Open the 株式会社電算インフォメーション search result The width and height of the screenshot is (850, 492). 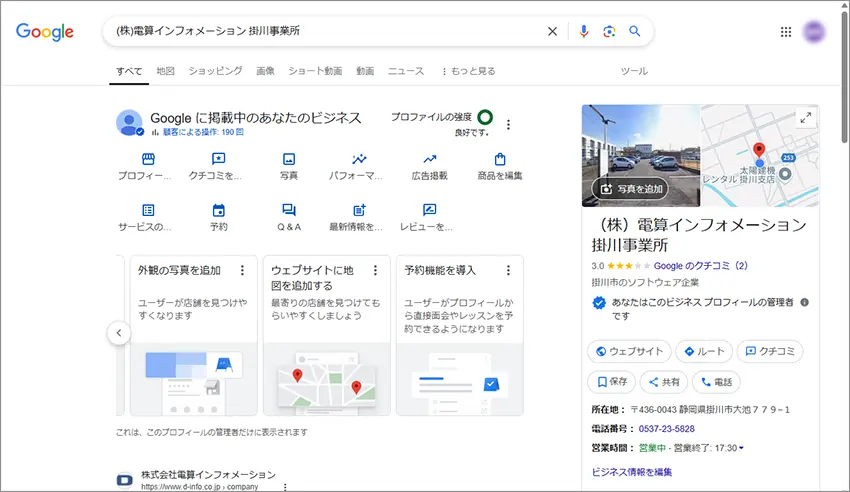(x=208, y=475)
